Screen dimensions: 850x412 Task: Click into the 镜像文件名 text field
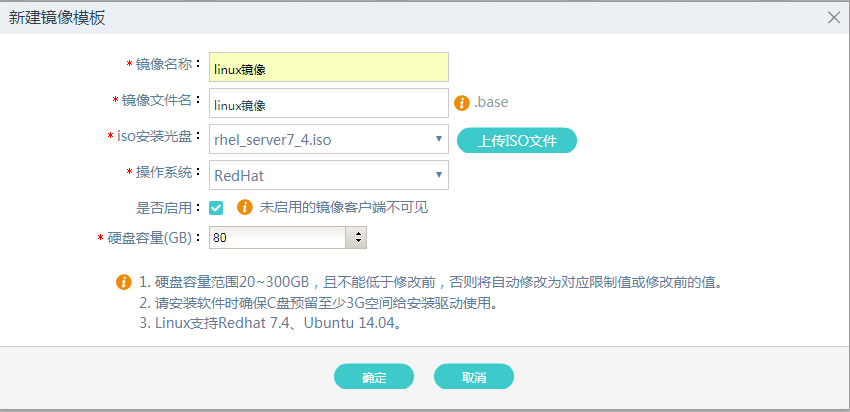pyautogui.click(x=329, y=103)
